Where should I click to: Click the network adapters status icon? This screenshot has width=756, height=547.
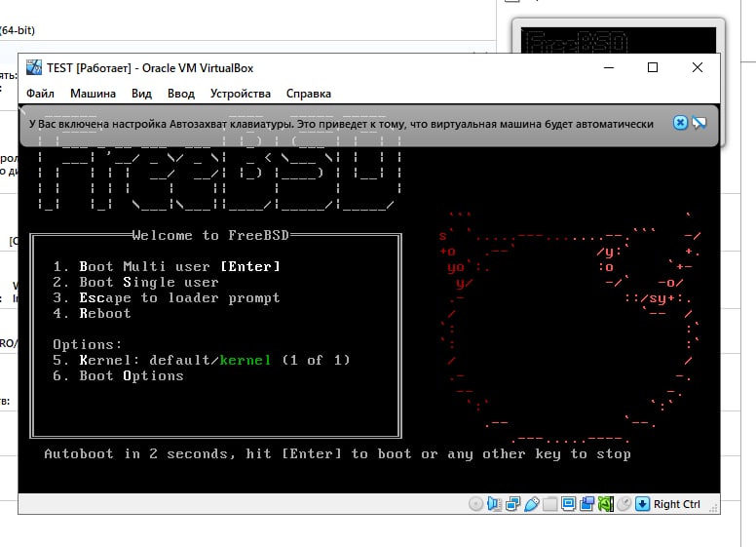(512, 504)
